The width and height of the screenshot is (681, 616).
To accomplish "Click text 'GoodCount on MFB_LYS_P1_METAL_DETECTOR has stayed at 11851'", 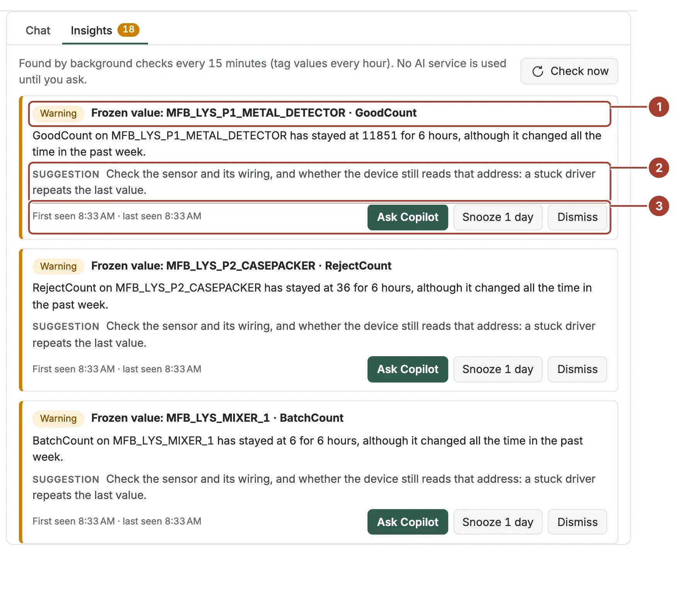I will coord(215,136).
